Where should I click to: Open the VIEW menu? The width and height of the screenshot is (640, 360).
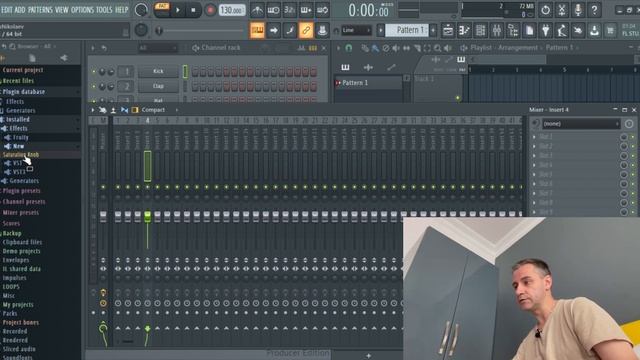pyautogui.click(x=62, y=9)
